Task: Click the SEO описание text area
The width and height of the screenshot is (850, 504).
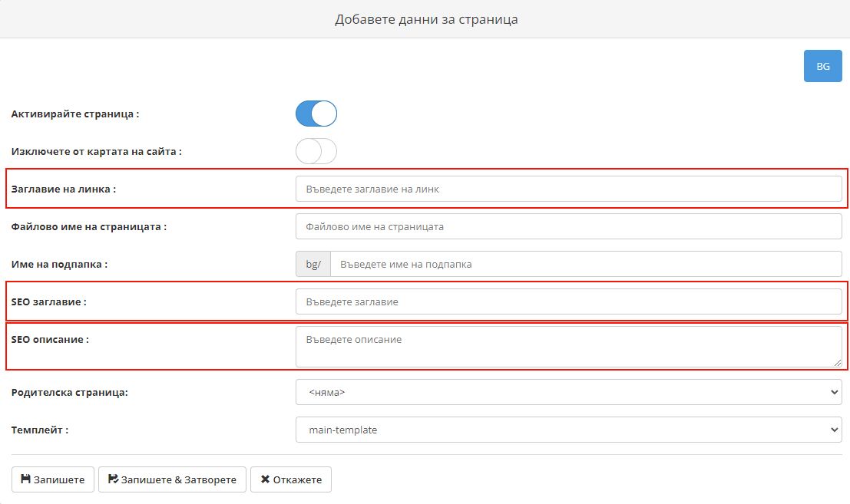Action: pyautogui.click(x=568, y=345)
